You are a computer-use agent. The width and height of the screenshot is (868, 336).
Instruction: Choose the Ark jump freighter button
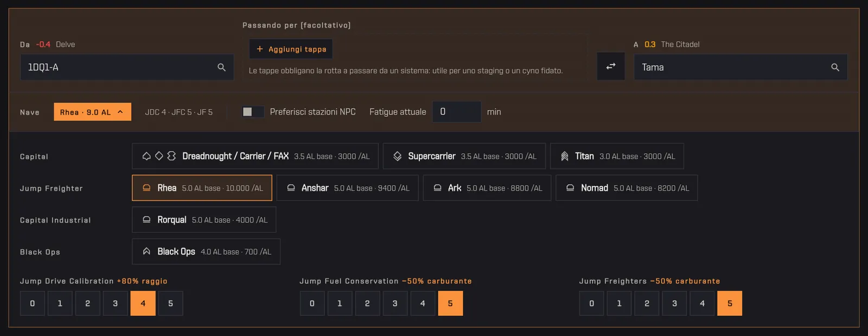pyautogui.click(x=487, y=188)
